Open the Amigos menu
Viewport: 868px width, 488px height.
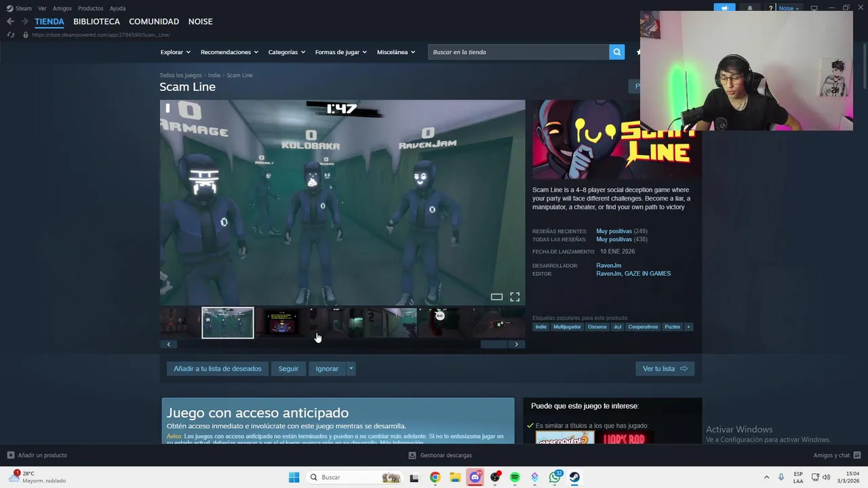[x=62, y=8]
